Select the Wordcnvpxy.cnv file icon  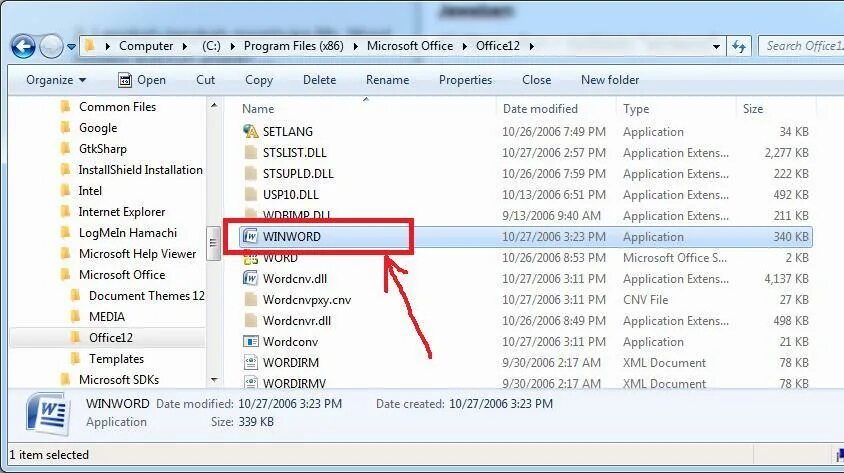coord(251,299)
